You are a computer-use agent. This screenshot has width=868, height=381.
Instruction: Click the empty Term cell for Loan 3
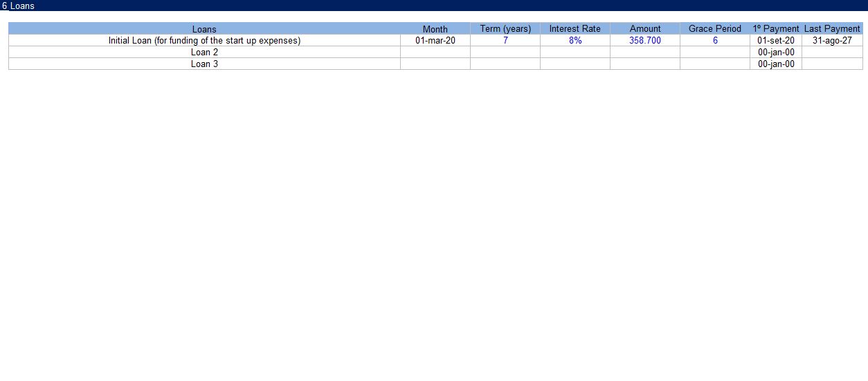point(505,64)
